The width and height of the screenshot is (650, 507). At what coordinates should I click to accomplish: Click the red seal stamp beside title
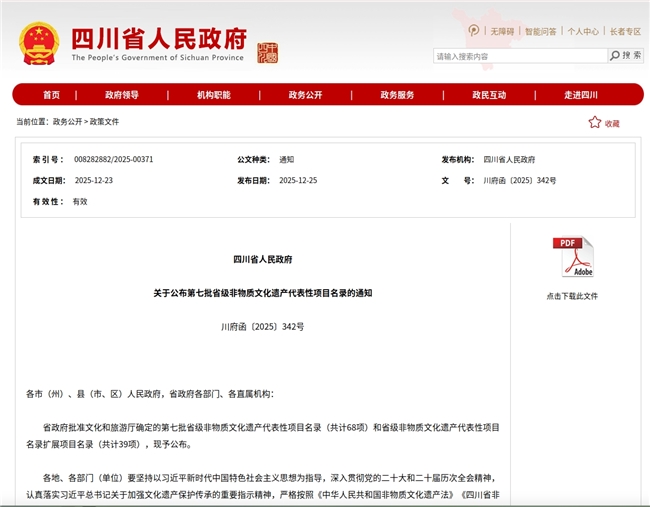point(267,52)
